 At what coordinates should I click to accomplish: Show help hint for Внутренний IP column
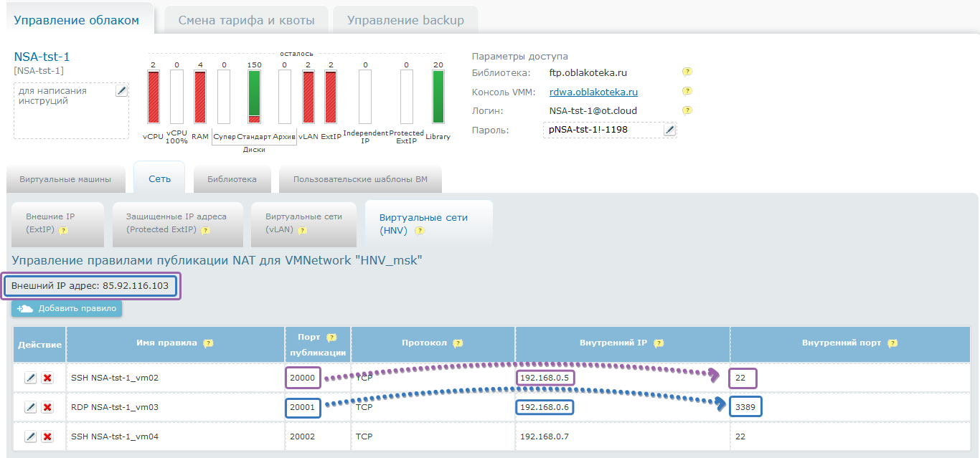pyautogui.click(x=659, y=343)
